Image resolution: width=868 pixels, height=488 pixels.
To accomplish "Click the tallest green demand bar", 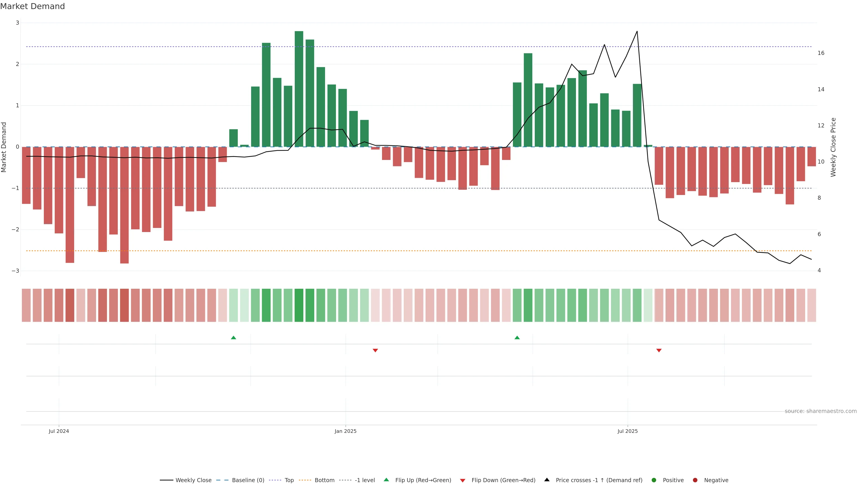I will coord(299,89).
